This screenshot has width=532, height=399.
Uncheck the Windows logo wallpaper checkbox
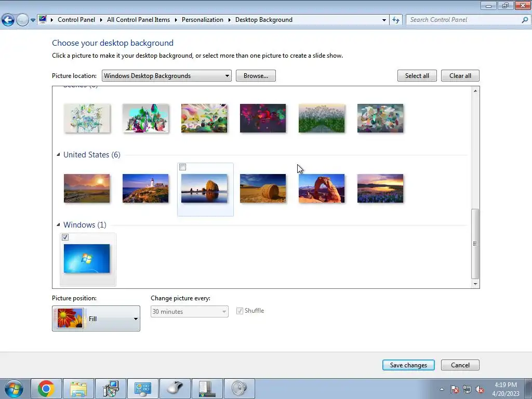[x=65, y=237]
